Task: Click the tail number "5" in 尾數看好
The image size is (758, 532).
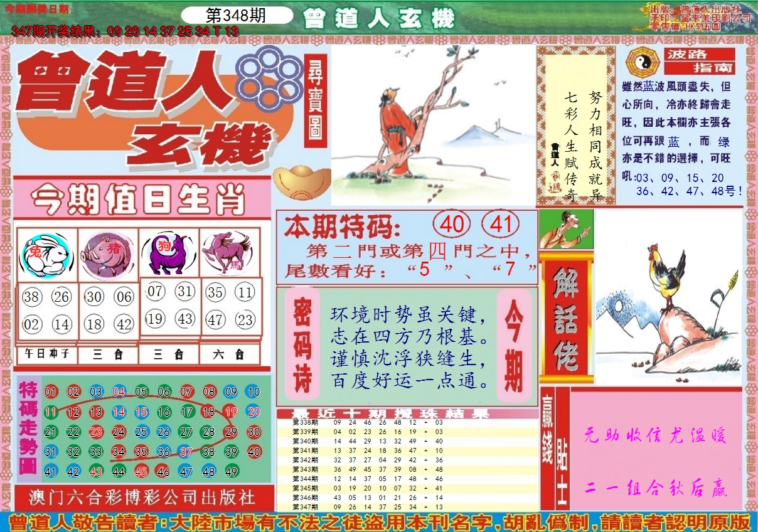Action: tap(424, 270)
